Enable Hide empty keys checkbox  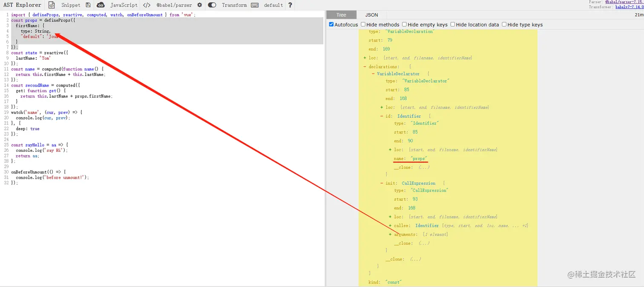404,24
